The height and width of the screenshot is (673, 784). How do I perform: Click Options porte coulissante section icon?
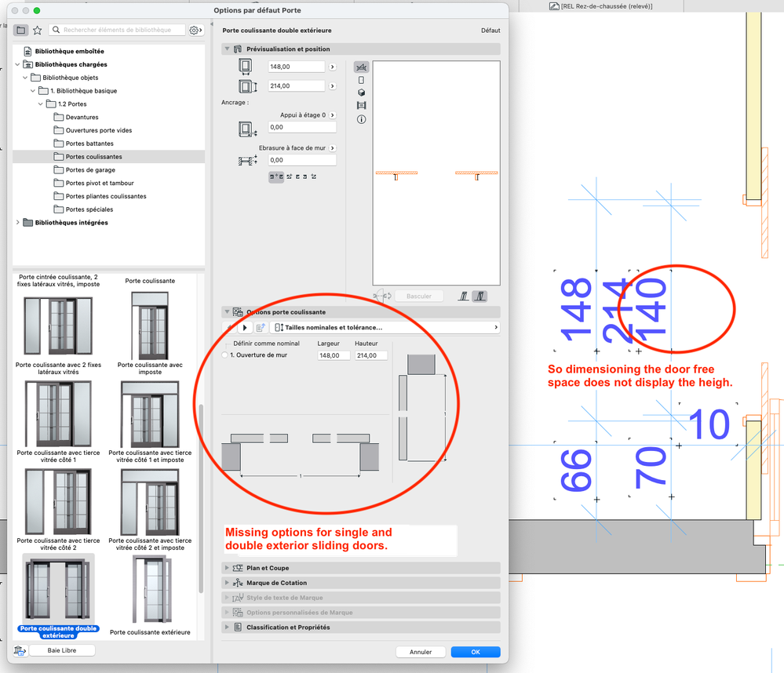point(238,311)
